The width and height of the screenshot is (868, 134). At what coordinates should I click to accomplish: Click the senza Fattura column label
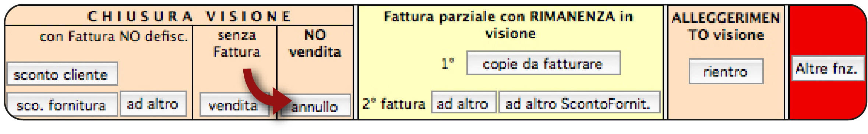point(237,43)
